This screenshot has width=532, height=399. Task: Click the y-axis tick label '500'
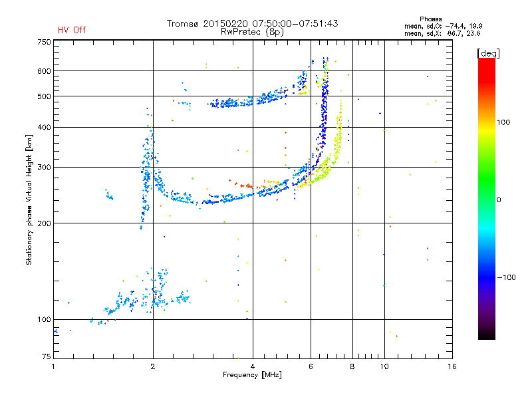click(44, 96)
